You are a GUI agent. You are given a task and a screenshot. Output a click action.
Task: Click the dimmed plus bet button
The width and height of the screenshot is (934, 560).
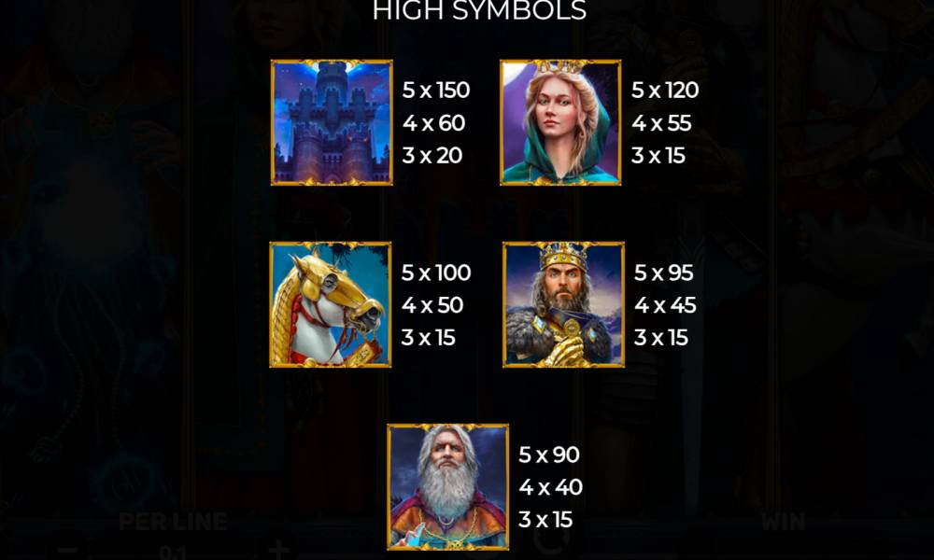pyautogui.click(x=278, y=550)
